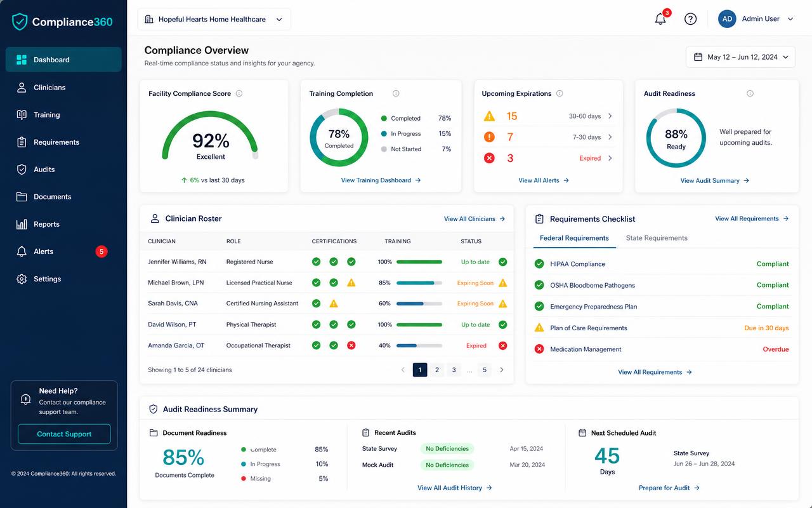
Task: Click info icon next to Facility Compliance Score
Action: [x=239, y=93]
